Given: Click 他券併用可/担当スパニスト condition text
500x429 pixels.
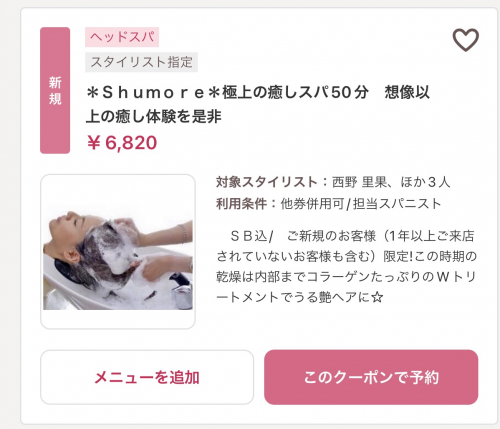Looking at the screenshot, I should 361,203.
